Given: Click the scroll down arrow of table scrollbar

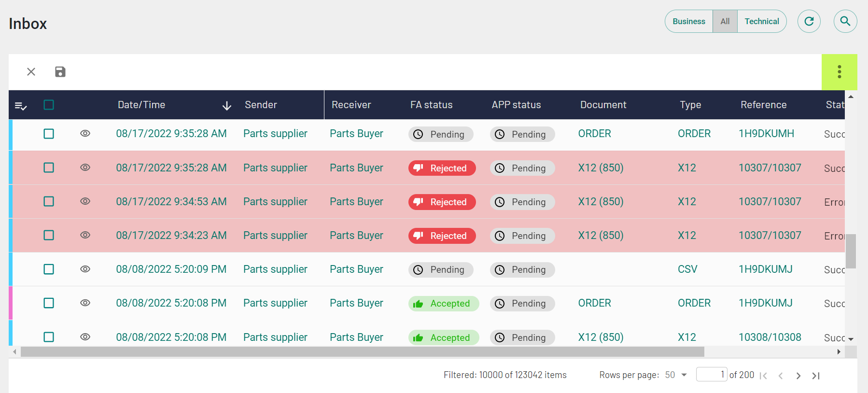Looking at the screenshot, I should 851,339.
